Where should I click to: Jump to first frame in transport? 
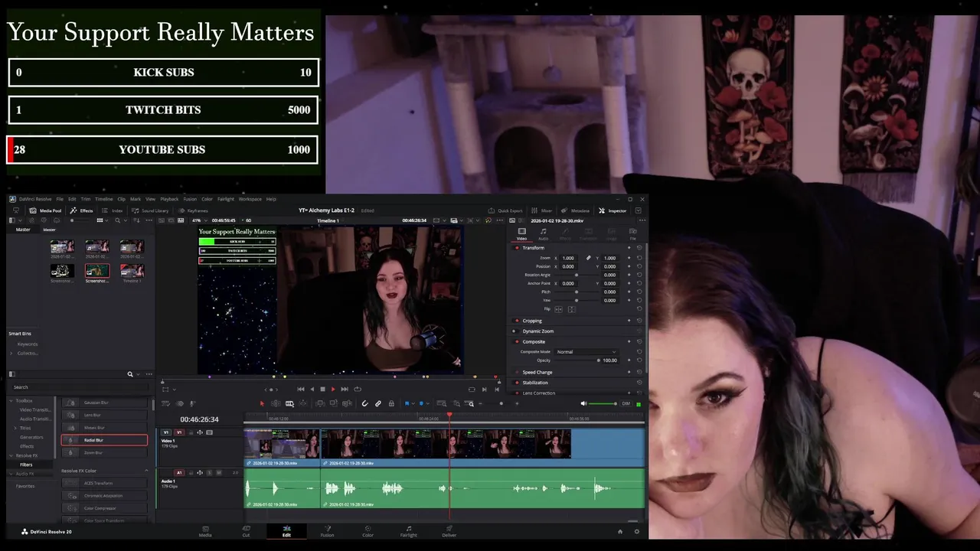[300, 389]
